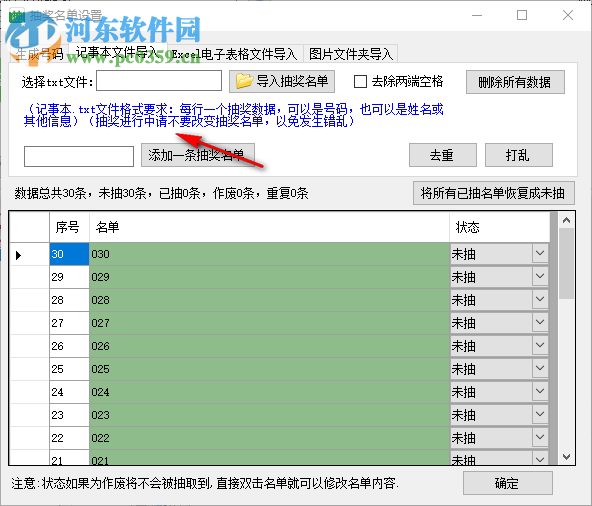The height and width of the screenshot is (506, 592).
Task: Open the status dropdown for row 022
Action: 540,438
